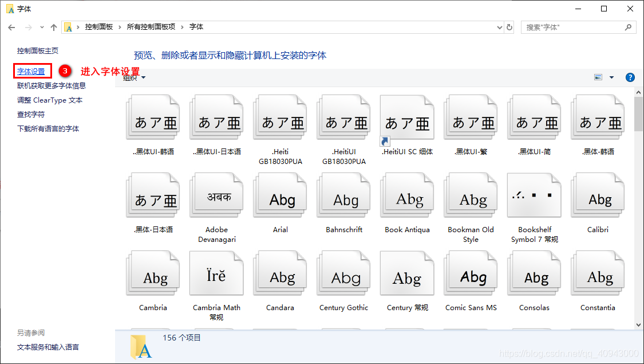Select the Bahnschrift font icon
This screenshot has width=644, height=364.
(344, 195)
